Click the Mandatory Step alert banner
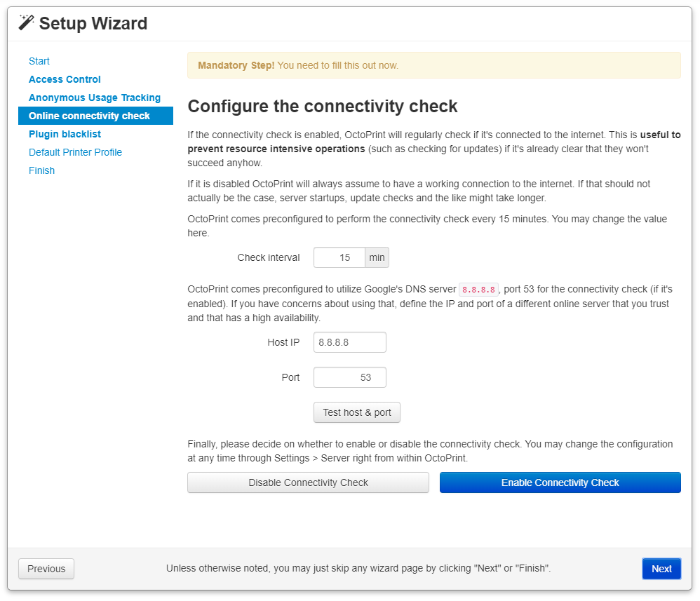 point(434,65)
